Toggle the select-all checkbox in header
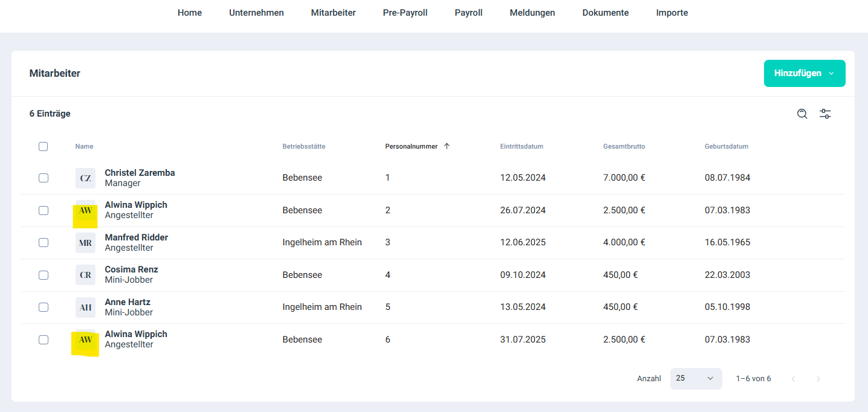 (x=43, y=146)
